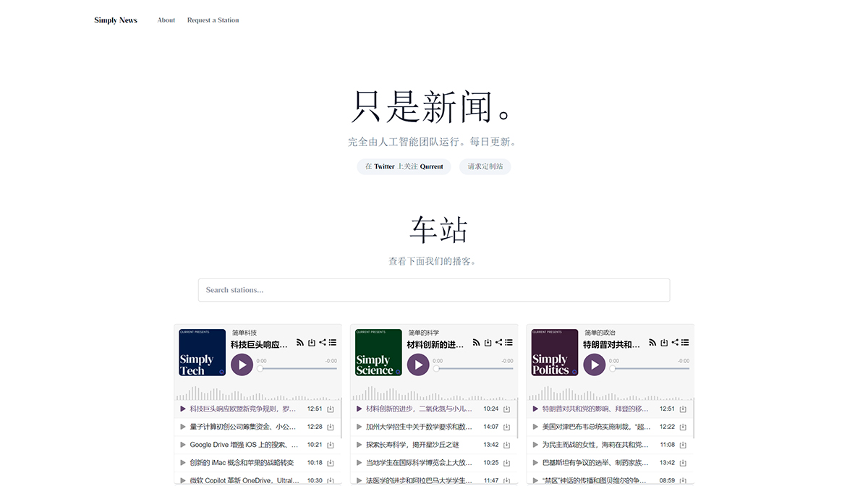Open the RSS feed for Simply Politics
The width and height of the screenshot is (868, 486).
coord(652,342)
